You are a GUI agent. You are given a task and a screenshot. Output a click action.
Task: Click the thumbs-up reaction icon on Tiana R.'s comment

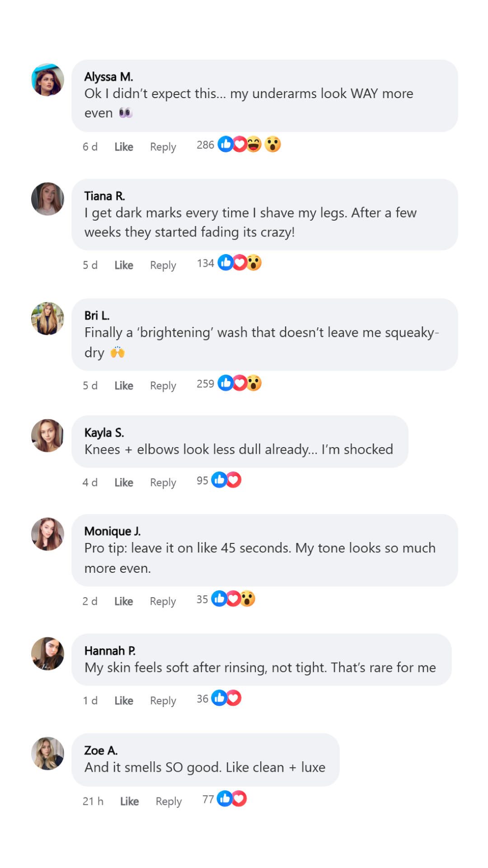[x=225, y=263]
